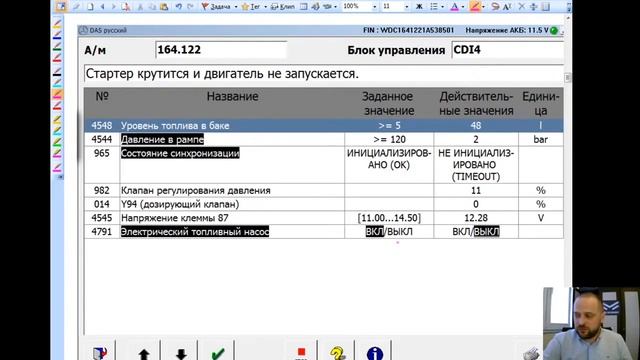The width and height of the screenshot is (640, 360).
Task: Click the four-arrow move icon in the toolbar
Action: 533,7
